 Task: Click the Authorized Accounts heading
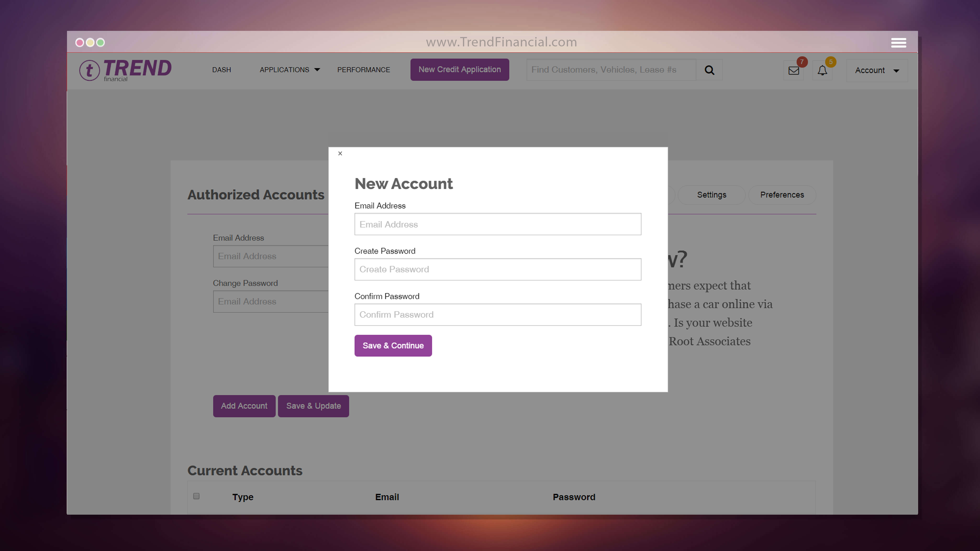(x=256, y=195)
